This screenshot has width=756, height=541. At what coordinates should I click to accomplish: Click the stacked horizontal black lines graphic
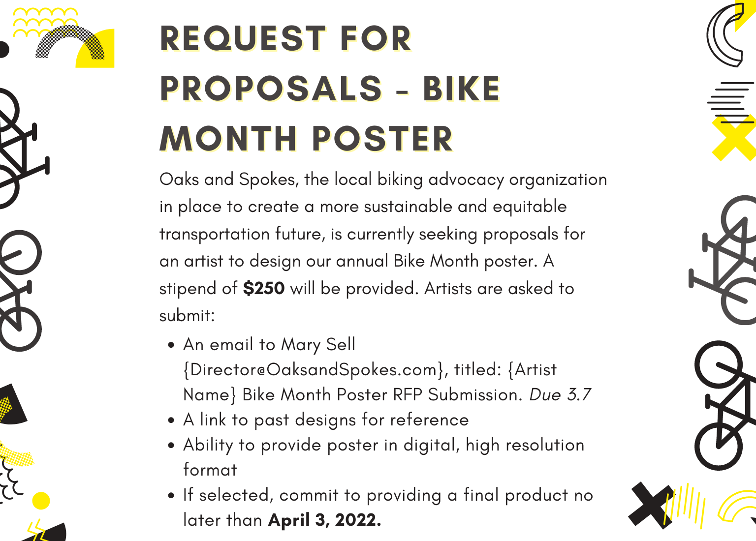coord(731,101)
